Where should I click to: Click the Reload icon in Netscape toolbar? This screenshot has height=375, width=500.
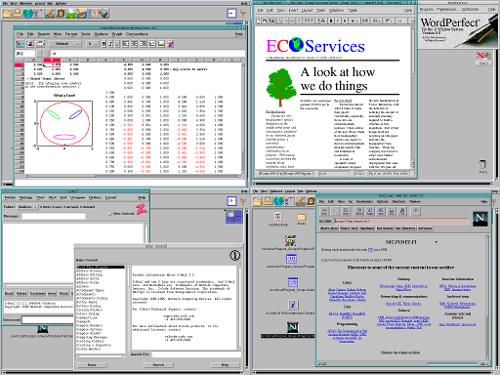coord(359,211)
